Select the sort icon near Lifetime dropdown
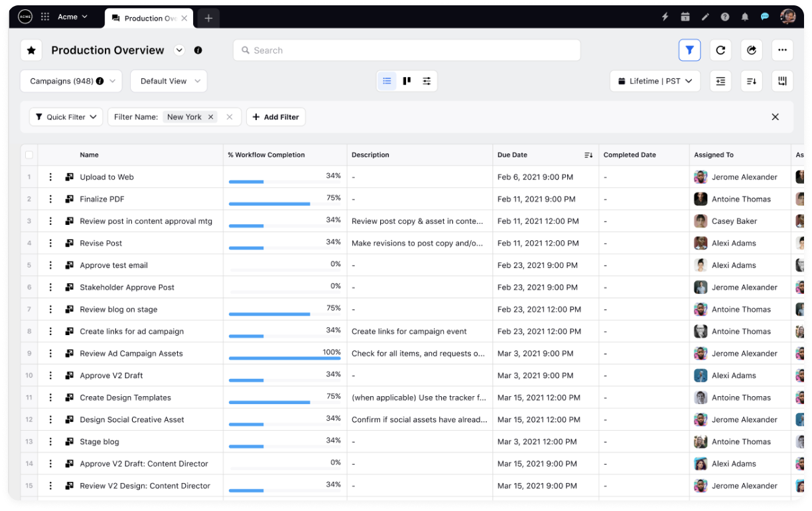 tap(751, 80)
